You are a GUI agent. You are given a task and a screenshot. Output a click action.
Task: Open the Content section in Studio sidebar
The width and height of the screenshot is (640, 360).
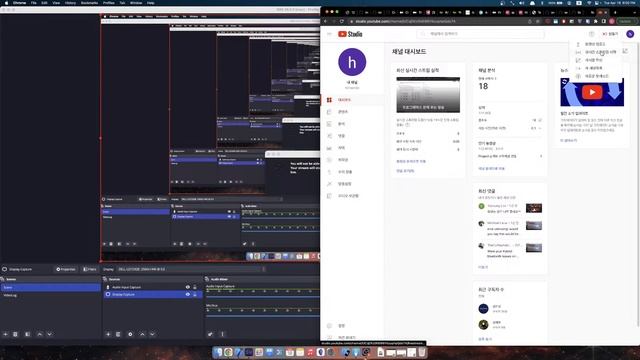pos(352,111)
